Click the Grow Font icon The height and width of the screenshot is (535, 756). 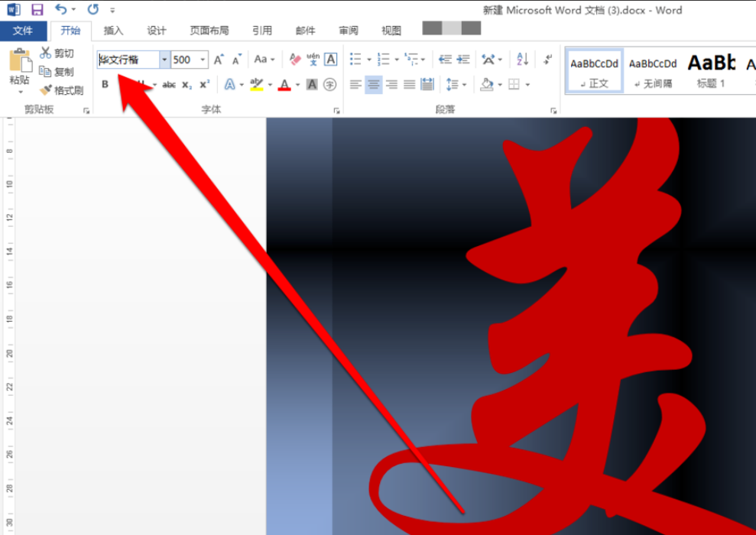point(219,60)
